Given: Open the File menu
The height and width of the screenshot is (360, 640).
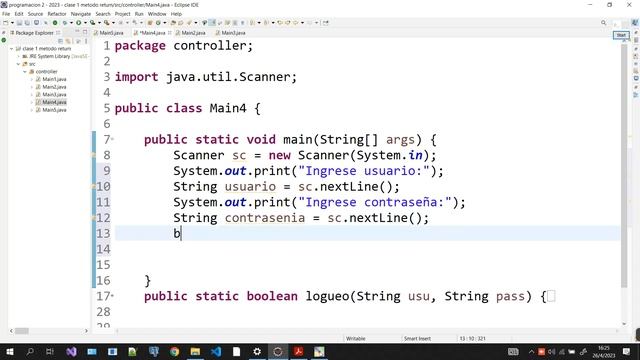Looking at the screenshot, I should tap(6, 14).
